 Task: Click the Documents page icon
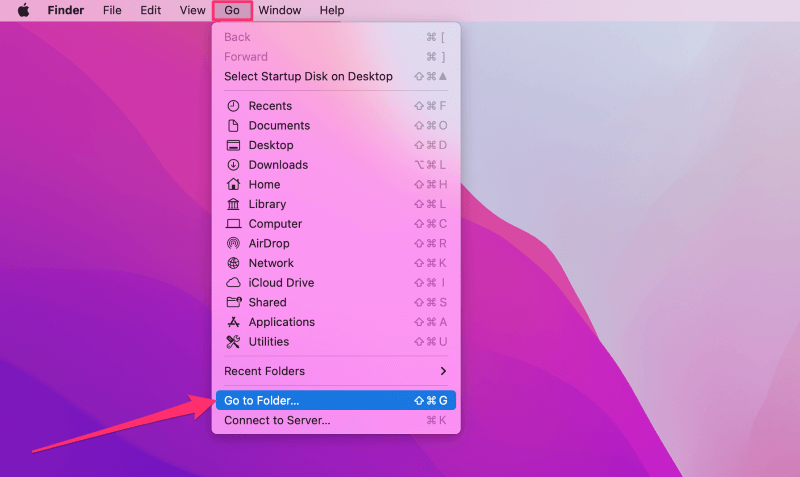coord(233,125)
